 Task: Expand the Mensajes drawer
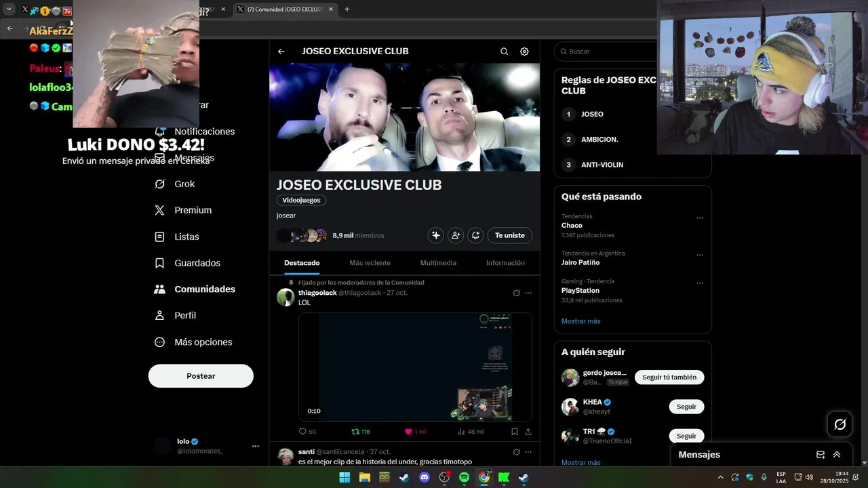837,455
